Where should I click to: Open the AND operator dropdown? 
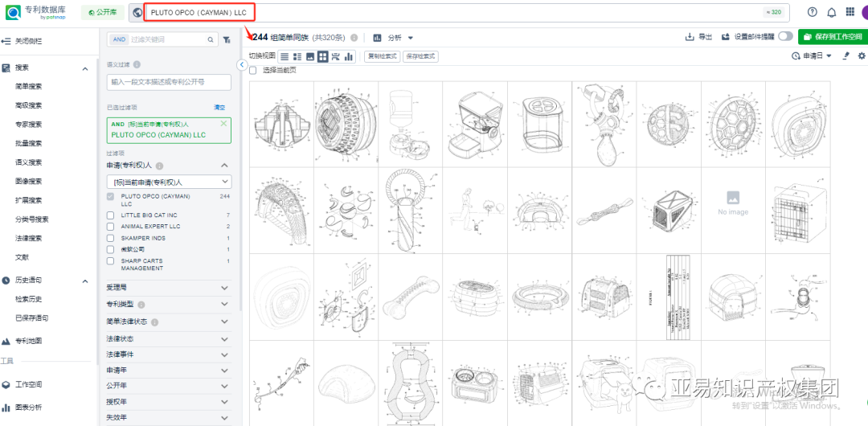click(119, 39)
